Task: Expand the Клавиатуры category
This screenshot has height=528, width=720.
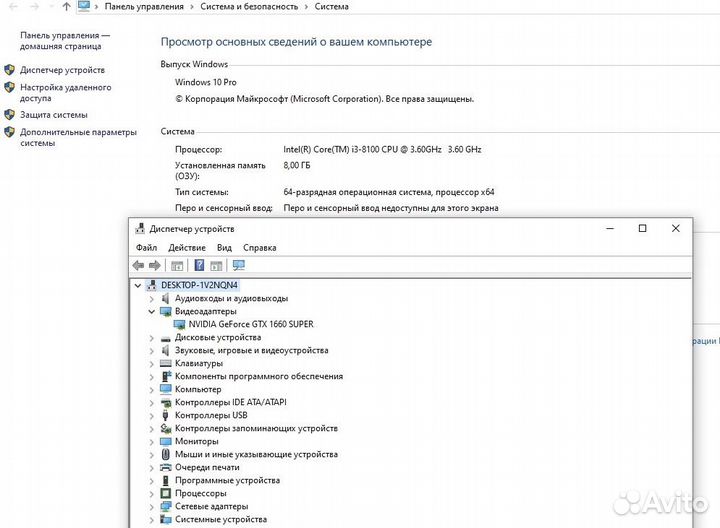Action: [x=152, y=363]
